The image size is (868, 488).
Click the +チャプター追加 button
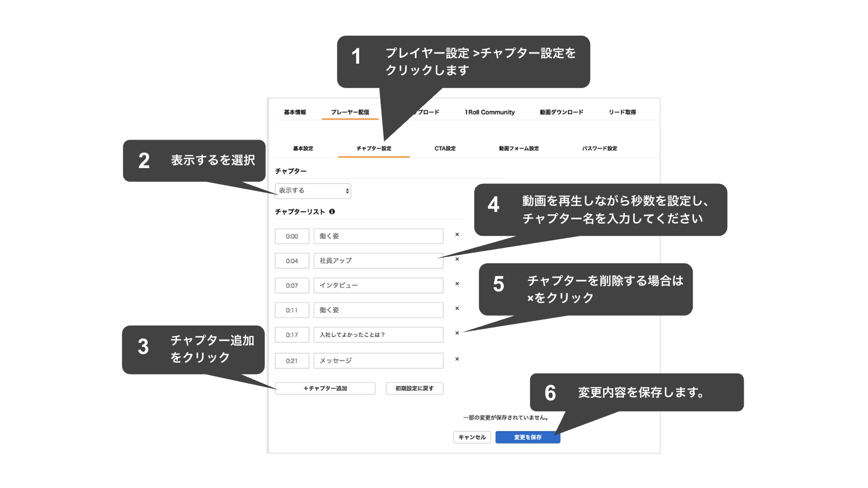[x=324, y=388]
